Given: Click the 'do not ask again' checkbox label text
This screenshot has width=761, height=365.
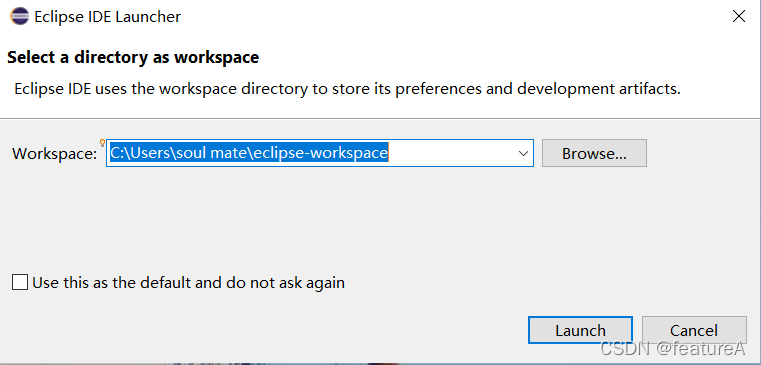Looking at the screenshot, I should (285, 282).
